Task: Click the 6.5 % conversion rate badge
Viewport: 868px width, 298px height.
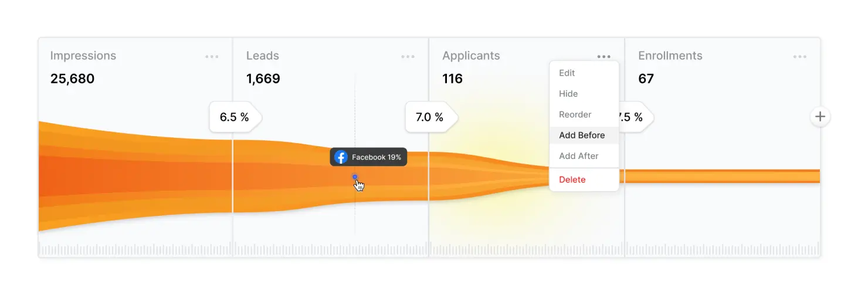Action: [236, 117]
